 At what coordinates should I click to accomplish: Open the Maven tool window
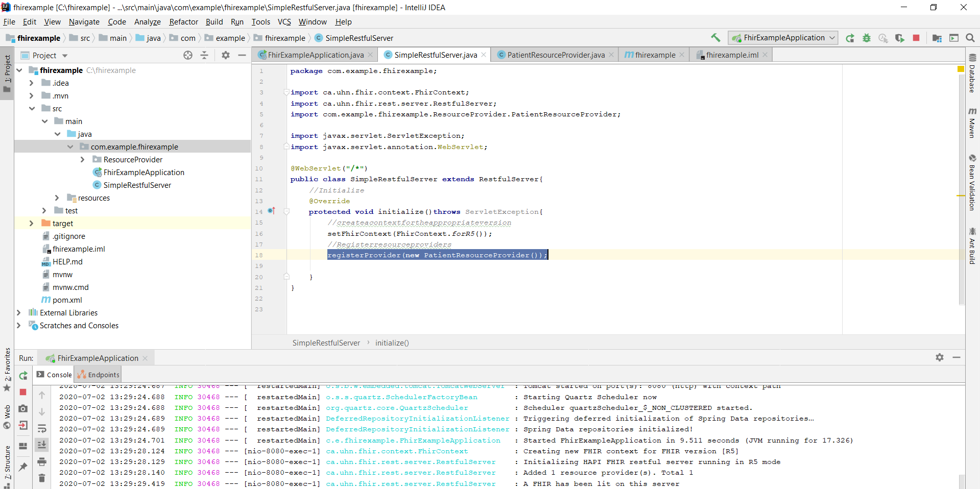[972, 123]
